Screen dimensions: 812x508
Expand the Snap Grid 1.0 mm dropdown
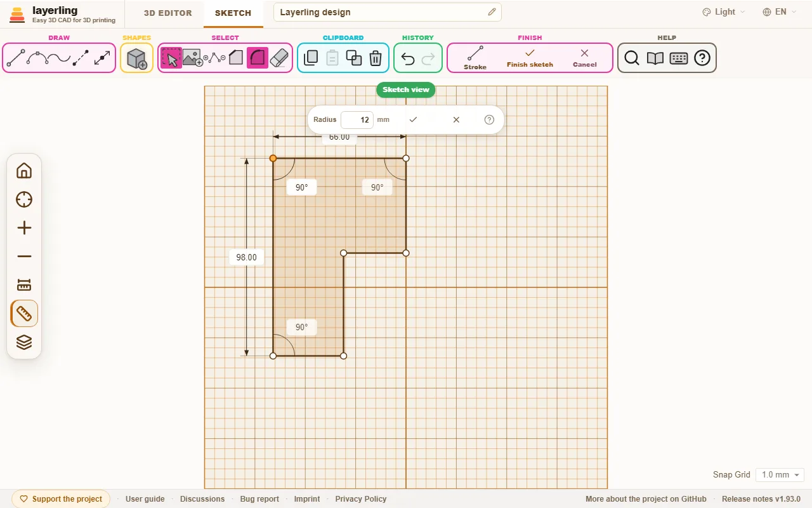780,475
